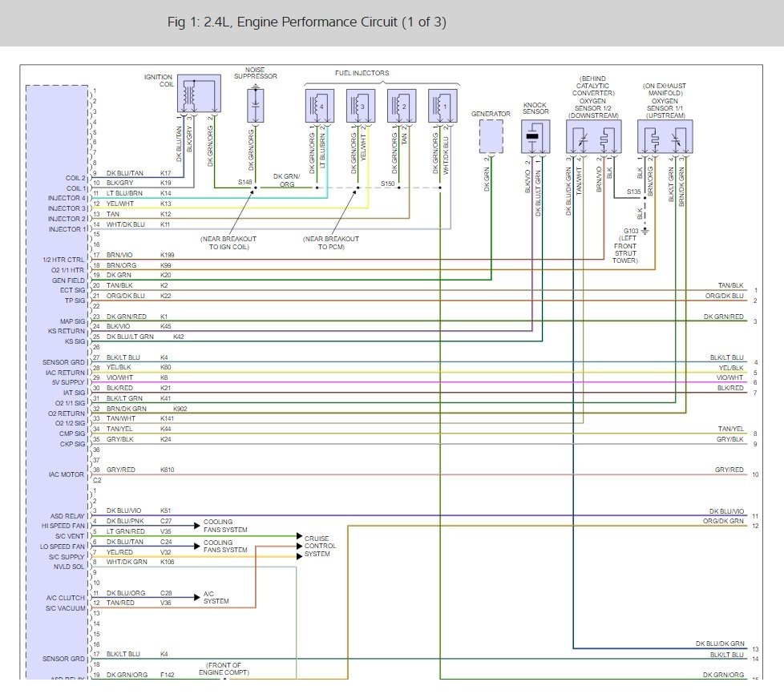
Task: Click the upstream oxygen sensor 1/1 symbol
Action: [x=665, y=136]
